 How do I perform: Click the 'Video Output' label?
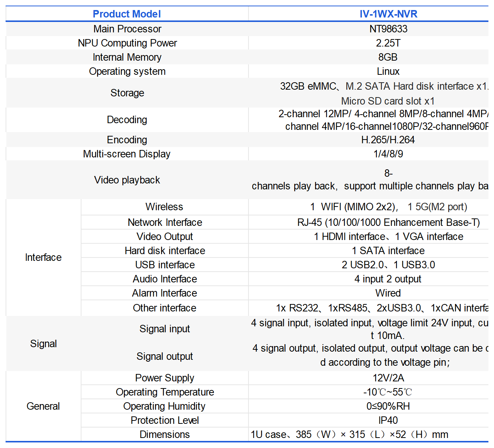click(165, 237)
